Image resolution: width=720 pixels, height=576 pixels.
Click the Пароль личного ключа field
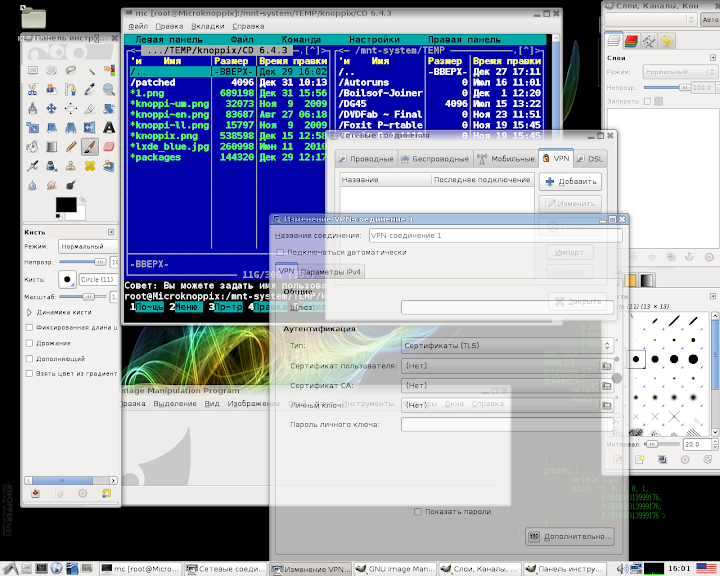click(x=507, y=425)
